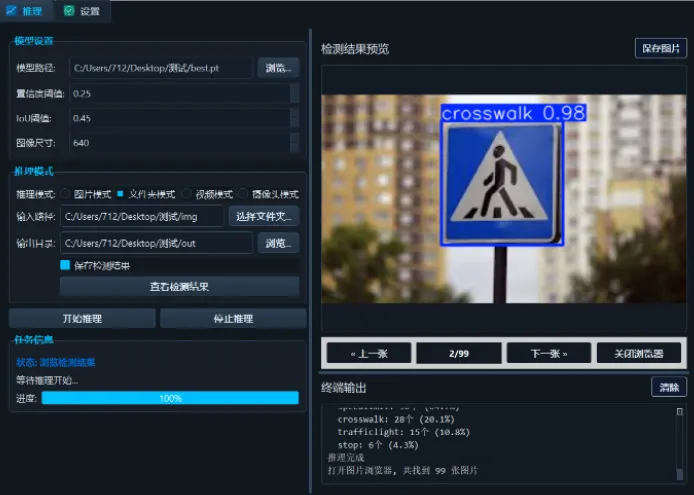
Task: Click the status text 状态: 浏览检测结果
Action: 56,363
